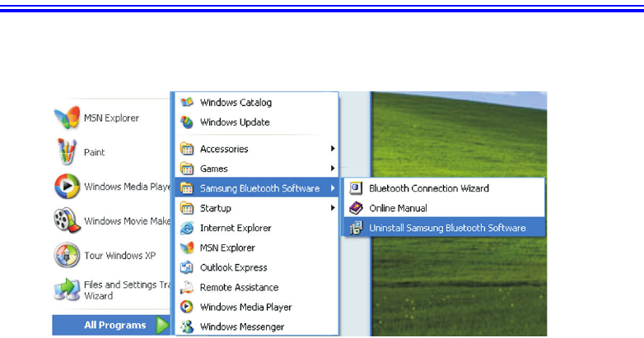Screen dimensions: 644x338
Task: Click the Accessories folder icon
Action: [x=187, y=149]
